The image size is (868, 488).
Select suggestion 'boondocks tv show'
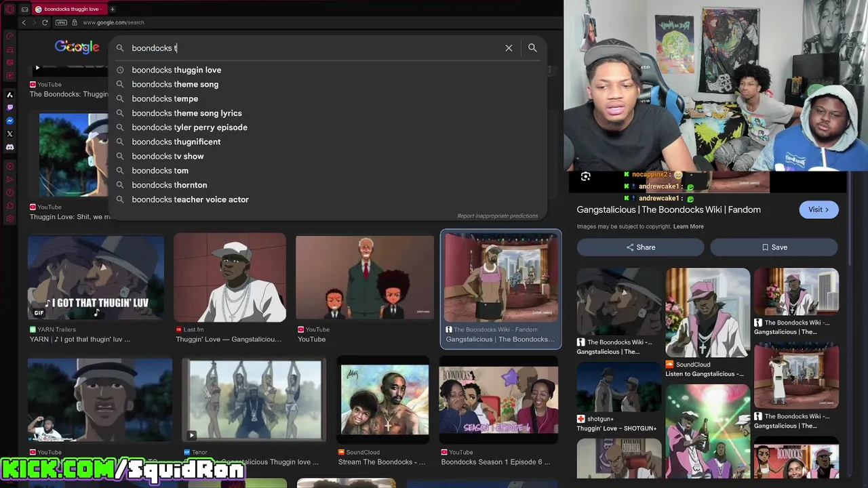point(328,156)
